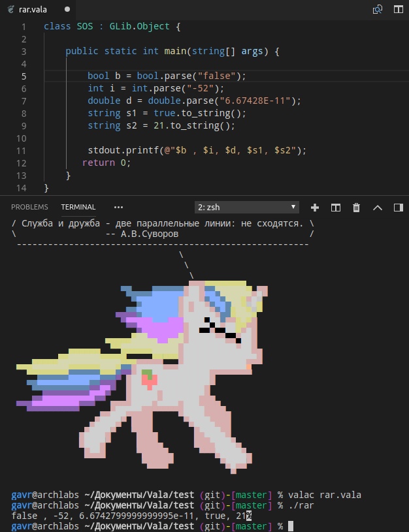The width and height of the screenshot is (409, 532).
Task: Click the string "6.67428E-11" in line 7
Action: [255, 101]
